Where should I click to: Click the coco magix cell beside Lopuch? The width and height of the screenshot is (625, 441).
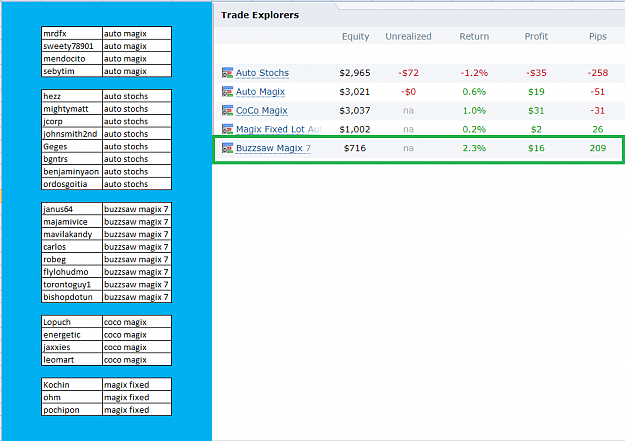(137, 322)
